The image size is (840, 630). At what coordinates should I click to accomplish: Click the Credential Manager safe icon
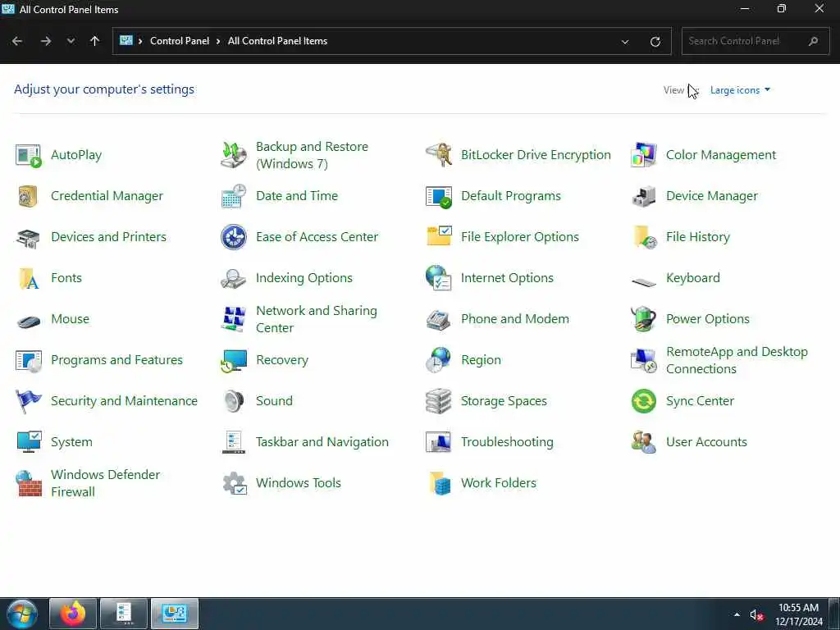coord(29,196)
